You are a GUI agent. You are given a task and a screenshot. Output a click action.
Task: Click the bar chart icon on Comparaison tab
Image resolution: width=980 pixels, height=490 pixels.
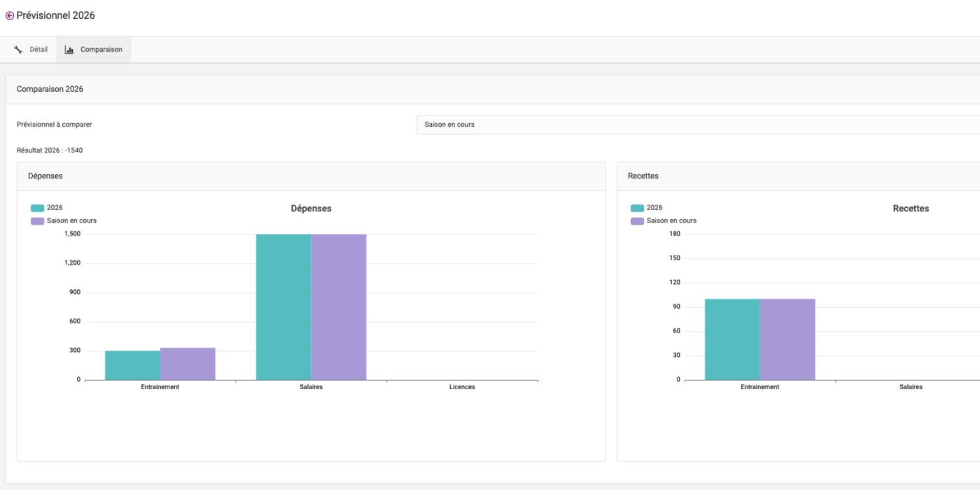point(69,50)
